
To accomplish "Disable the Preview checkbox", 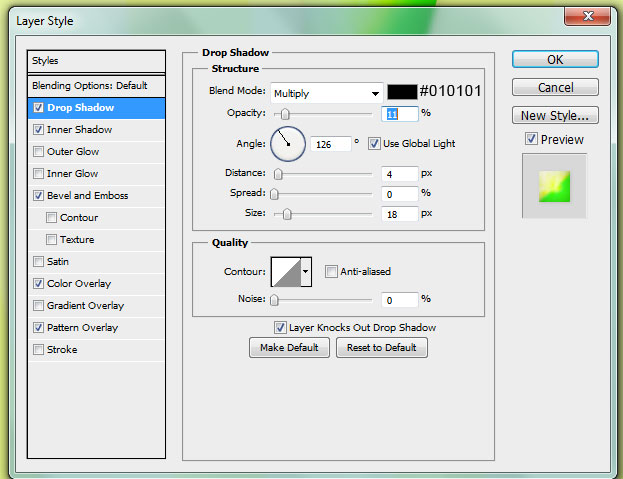I will (x=531, y=139).
